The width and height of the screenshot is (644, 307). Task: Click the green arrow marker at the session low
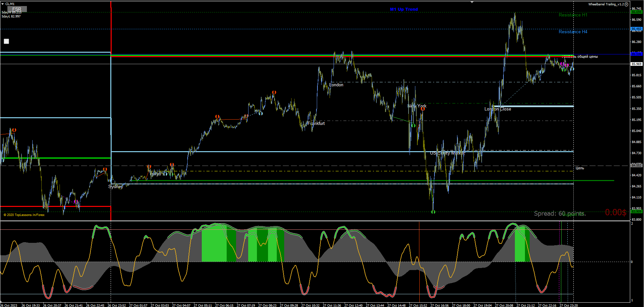click(433, 212)
